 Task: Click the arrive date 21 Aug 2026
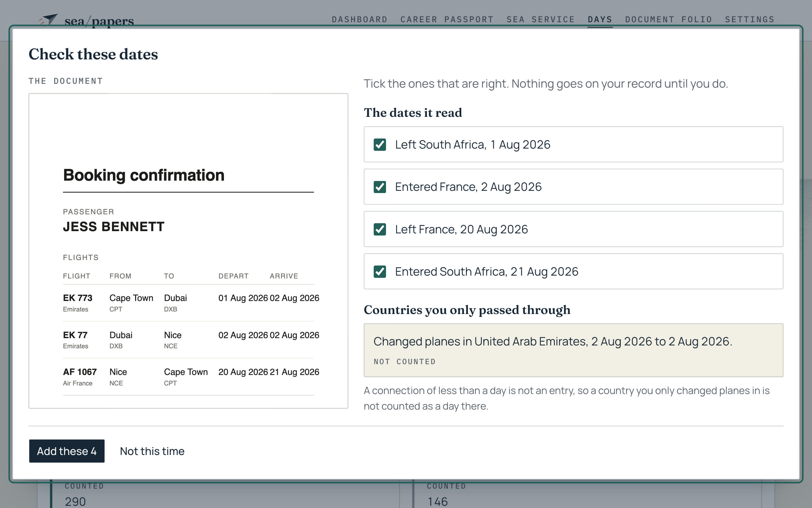[294, 372]
